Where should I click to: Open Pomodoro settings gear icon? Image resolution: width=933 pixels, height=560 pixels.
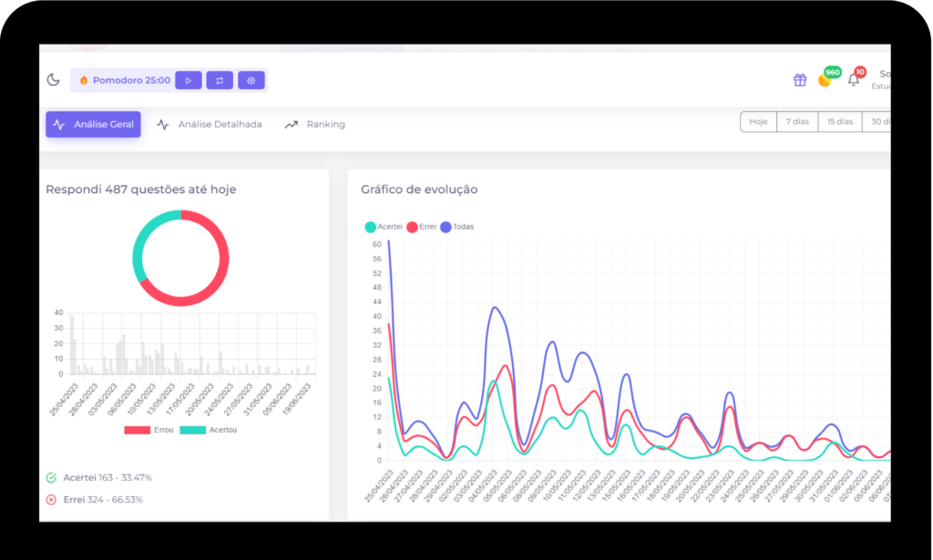(x=251, y=80)
